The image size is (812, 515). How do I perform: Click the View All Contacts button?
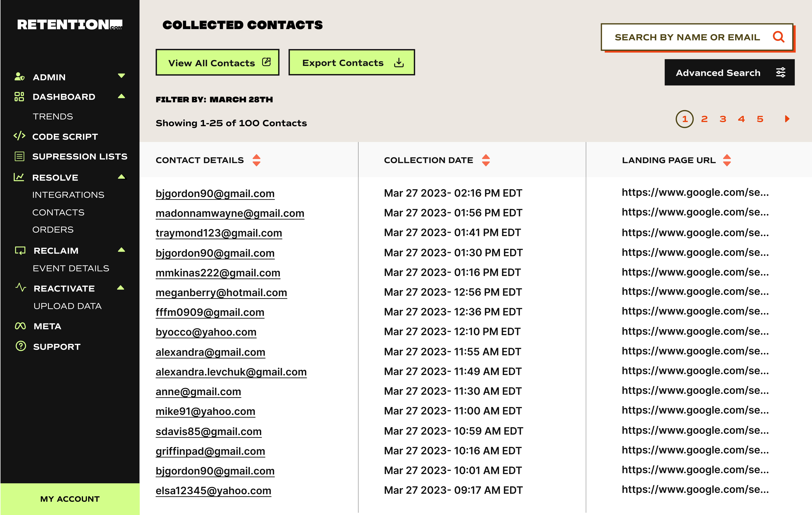(x=218, y=62)
